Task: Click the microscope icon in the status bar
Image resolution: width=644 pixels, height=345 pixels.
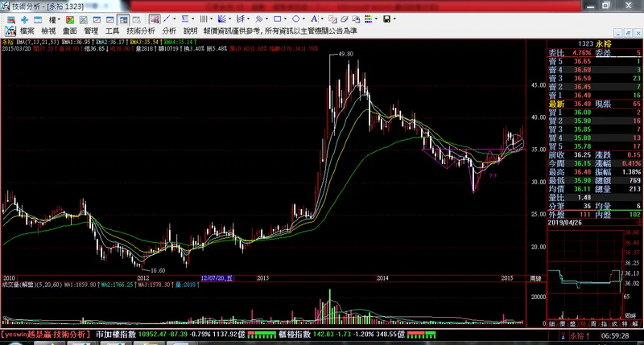Action: (x=563, y=335)
